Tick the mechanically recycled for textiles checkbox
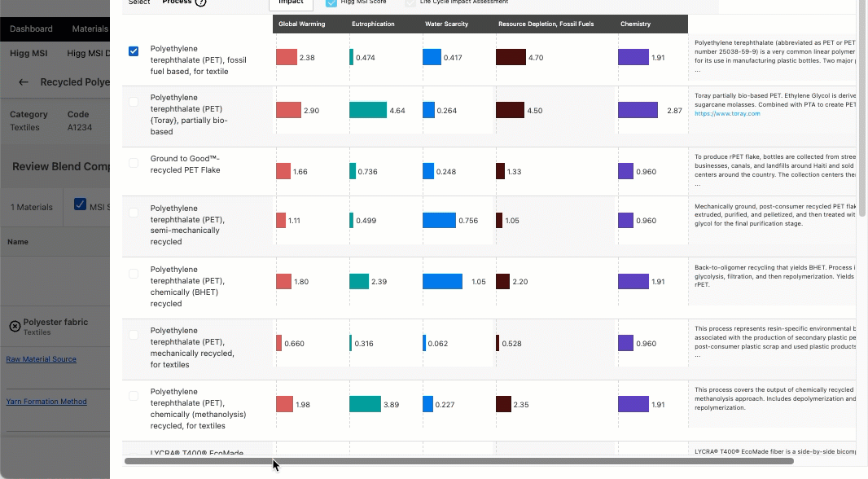Screen dimensions: 868x479 pos(134,335)
